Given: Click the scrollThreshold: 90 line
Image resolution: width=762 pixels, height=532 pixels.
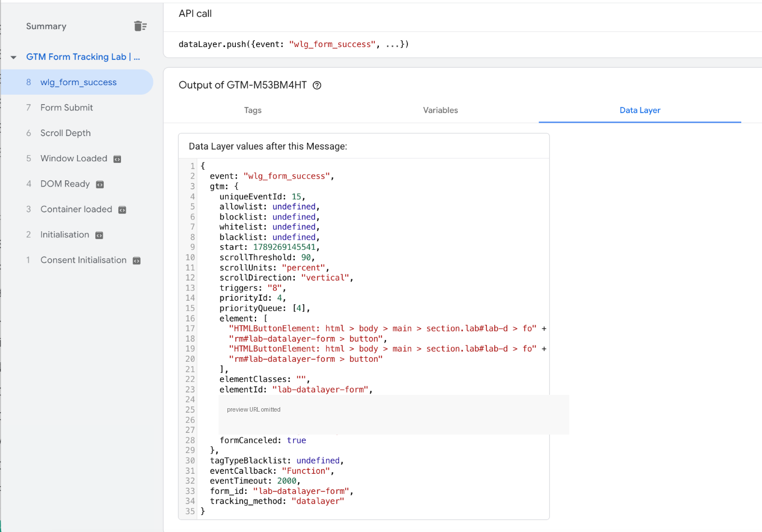Looking at the screenshot, I should point(267,258).
